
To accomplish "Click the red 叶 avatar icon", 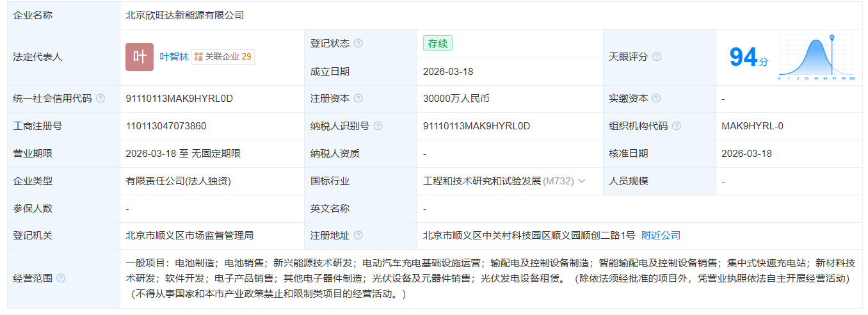I will pos(139,57).
